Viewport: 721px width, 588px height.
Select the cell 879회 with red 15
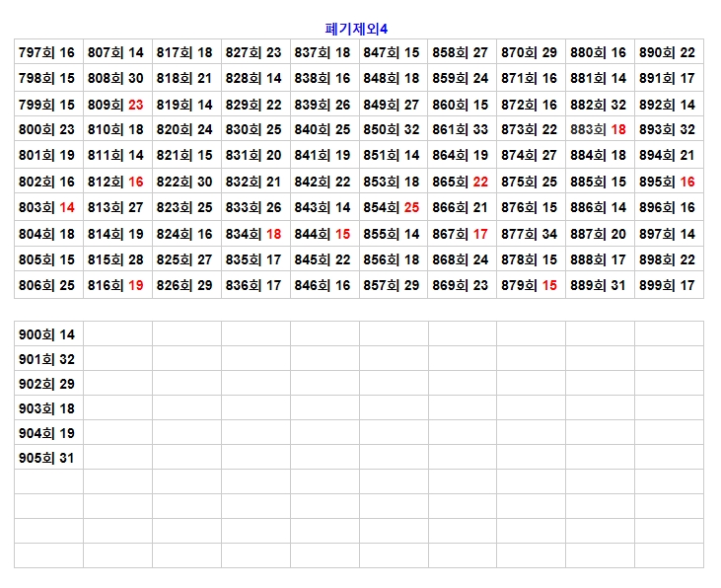[x=531, y=285]
